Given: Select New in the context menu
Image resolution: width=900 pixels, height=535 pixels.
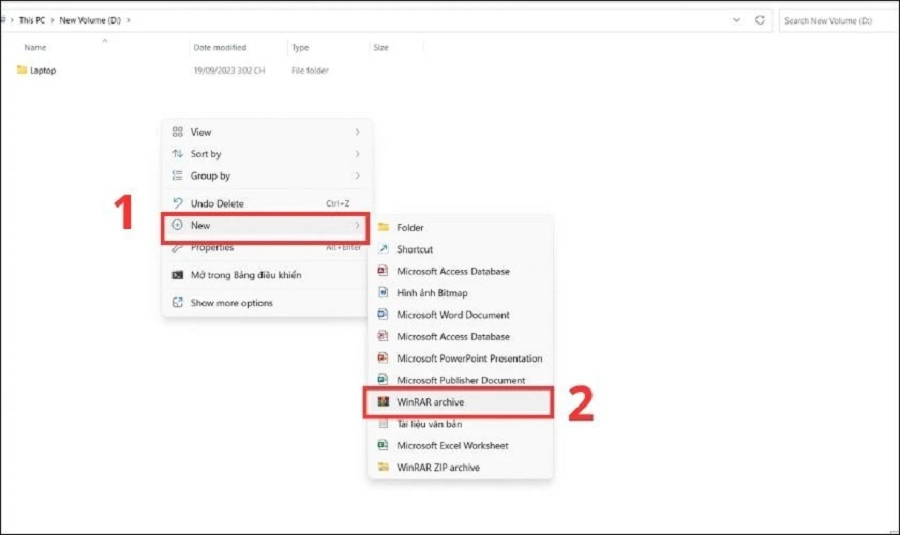Looking at the screenshot, I should (x=266, y=226).
